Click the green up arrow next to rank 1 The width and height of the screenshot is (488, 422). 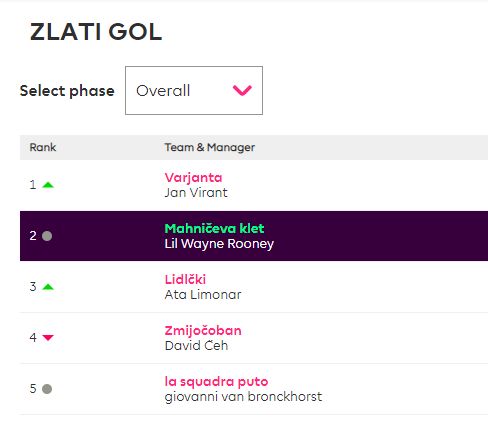pyautogui.click(x=48, y=185)
